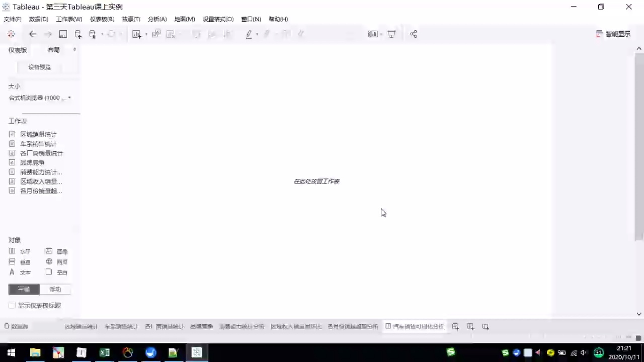Expand the new worksheet toolbar dropdown arrow
This screenshot has width=644, height=362.
tap(146, 34)
